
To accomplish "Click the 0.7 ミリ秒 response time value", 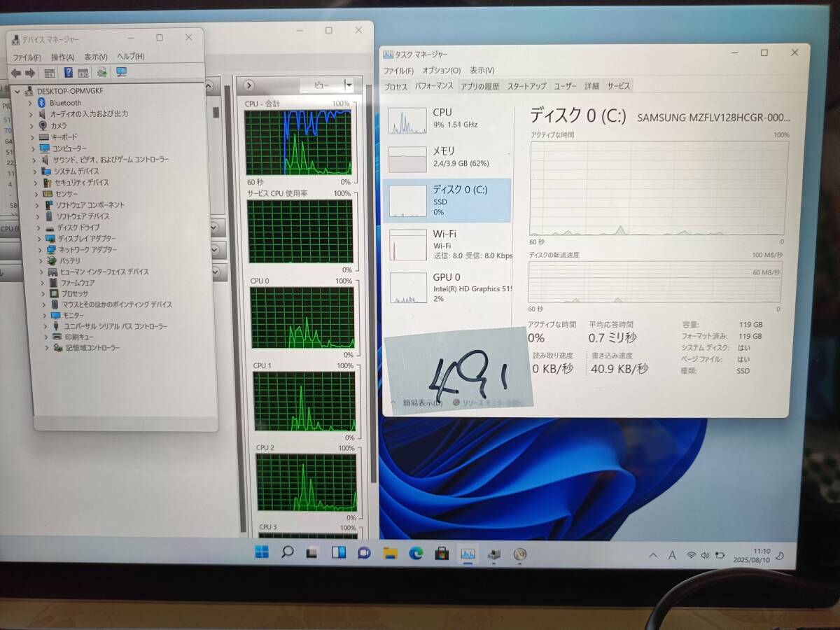I will (612, 337).
